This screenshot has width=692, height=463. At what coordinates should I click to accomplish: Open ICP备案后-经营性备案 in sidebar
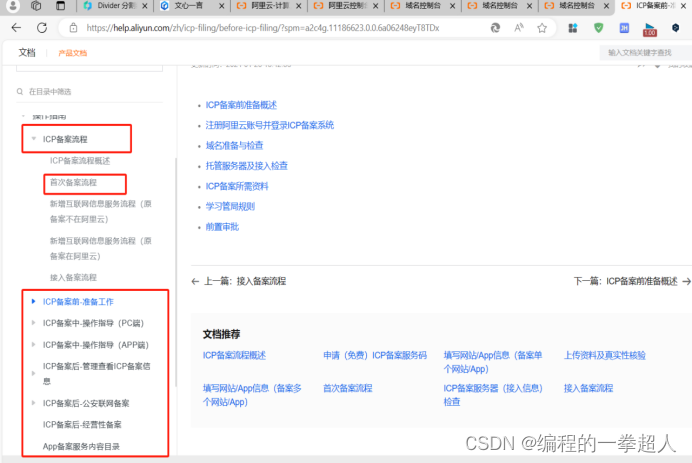82,425
